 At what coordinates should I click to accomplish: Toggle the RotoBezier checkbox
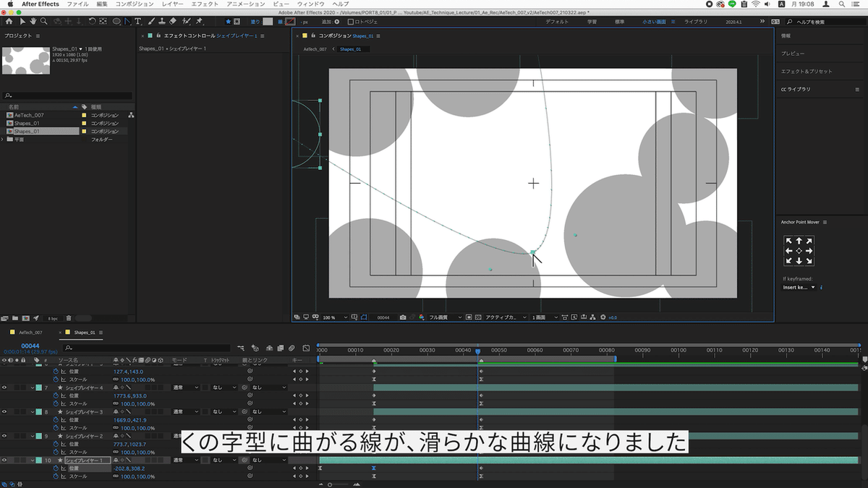[x=351, y=22]
